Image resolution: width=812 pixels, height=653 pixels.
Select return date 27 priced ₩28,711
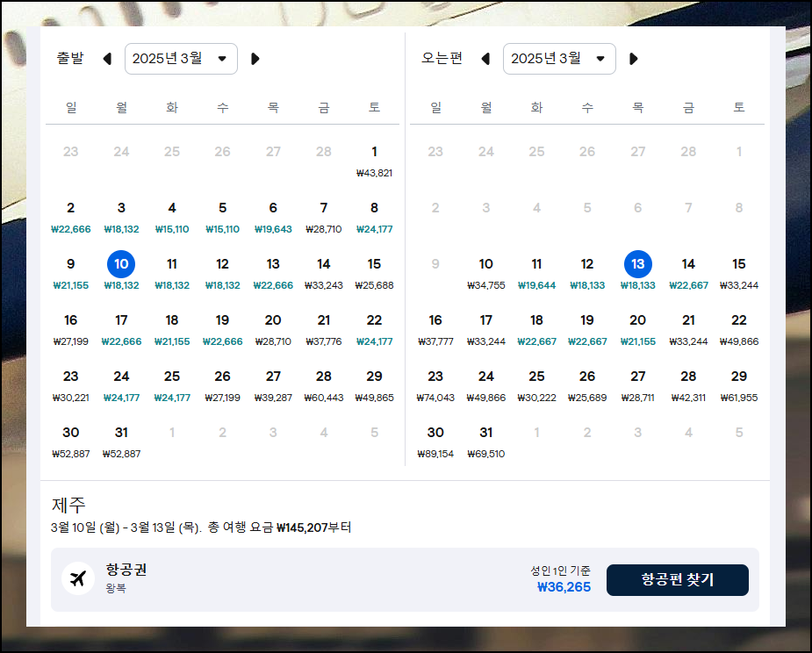pos(638,386)
